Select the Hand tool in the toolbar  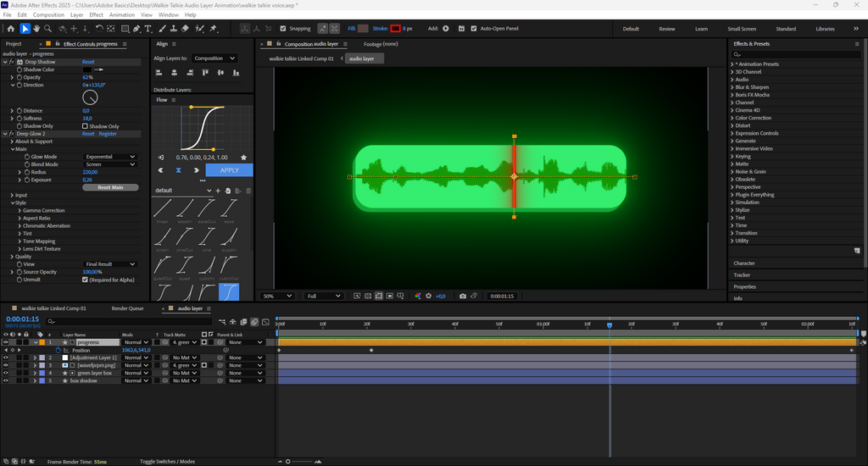[38, 29]
